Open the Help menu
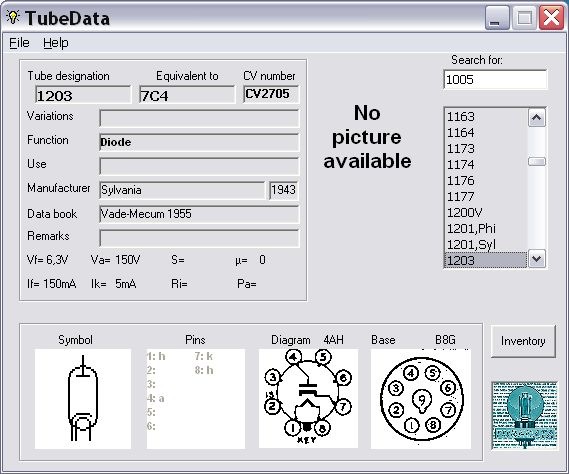Screen dimensions: 569x474 [56, 43]
